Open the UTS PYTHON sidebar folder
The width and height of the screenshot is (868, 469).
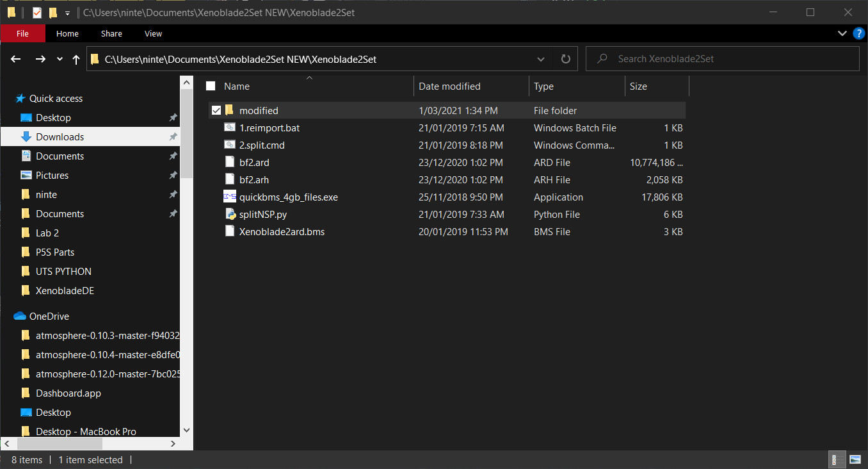(x=63, y=271)
